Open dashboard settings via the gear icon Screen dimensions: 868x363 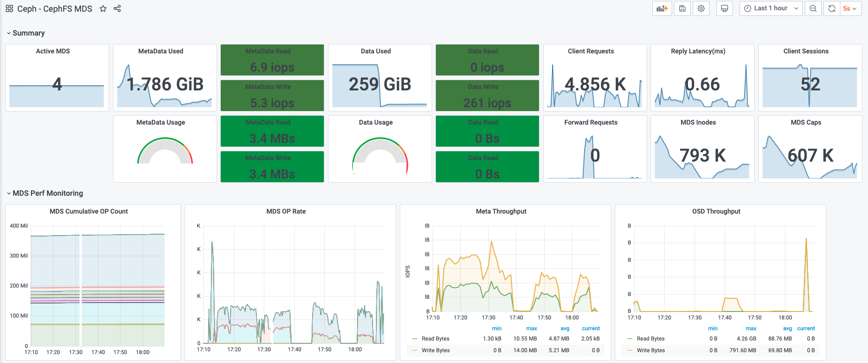coord(701,8)
